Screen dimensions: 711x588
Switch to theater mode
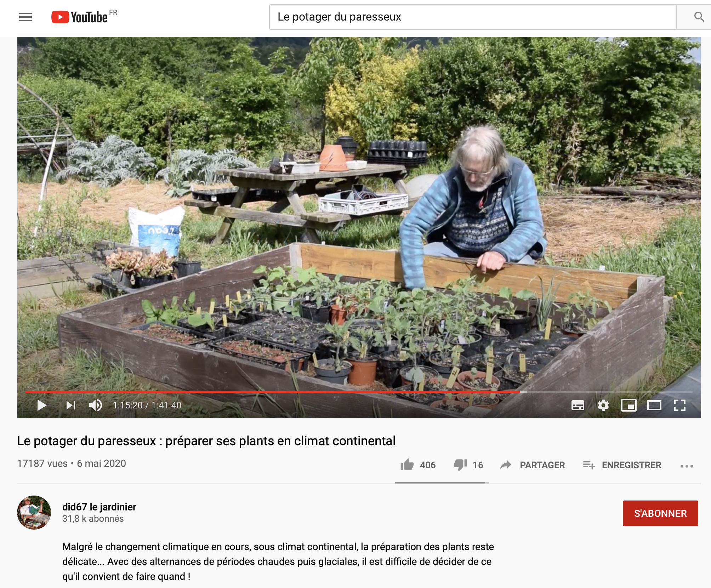(654, 405)
